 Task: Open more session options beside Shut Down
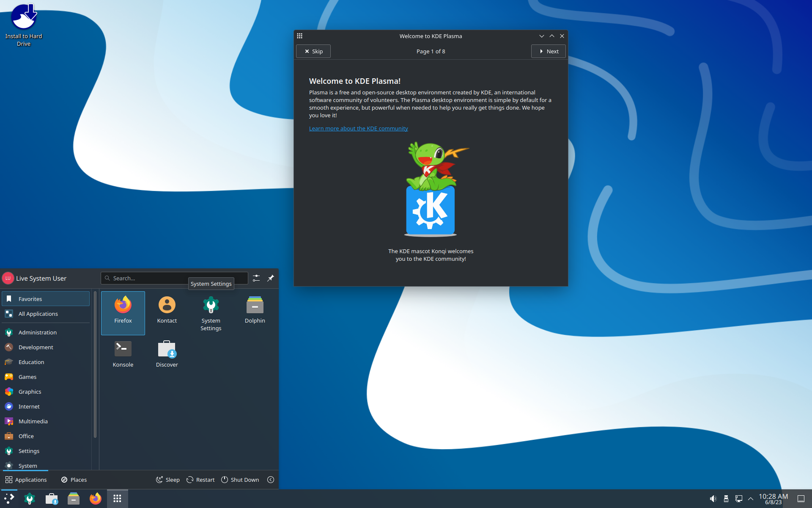coord(270,480)
